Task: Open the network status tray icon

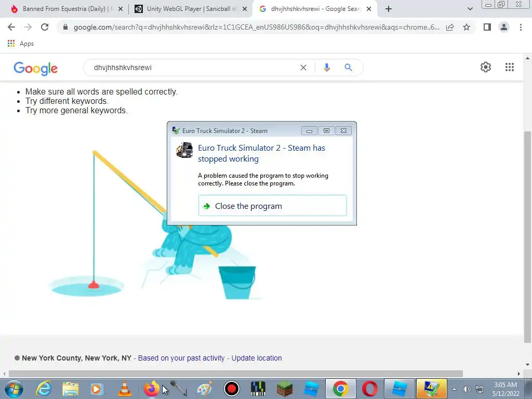Action: click(x=480, y=389)
